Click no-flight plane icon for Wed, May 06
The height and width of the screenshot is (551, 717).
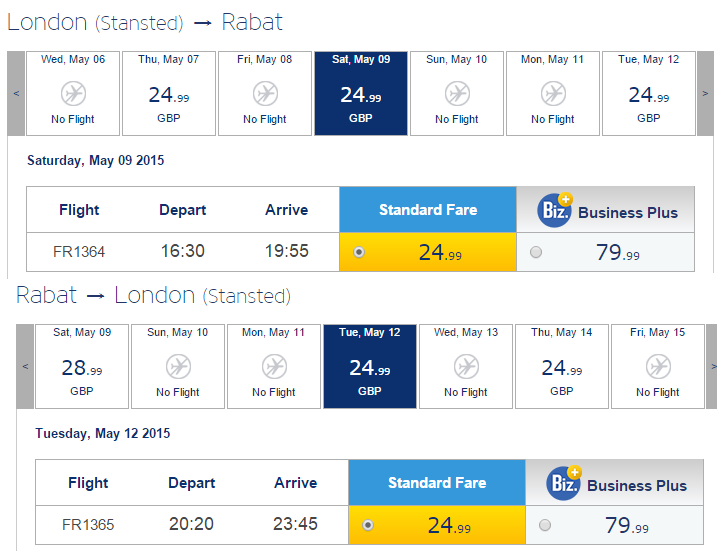click(x=73, y=94)
